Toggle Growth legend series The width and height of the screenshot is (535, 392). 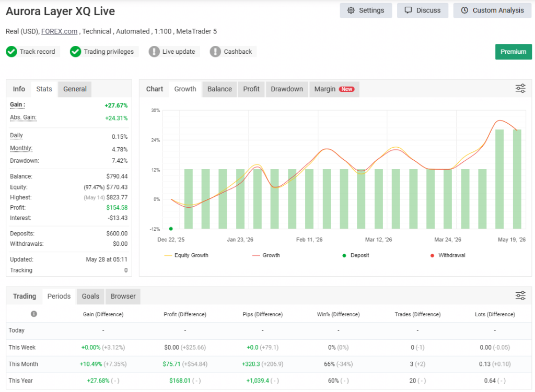coord(266,255)
